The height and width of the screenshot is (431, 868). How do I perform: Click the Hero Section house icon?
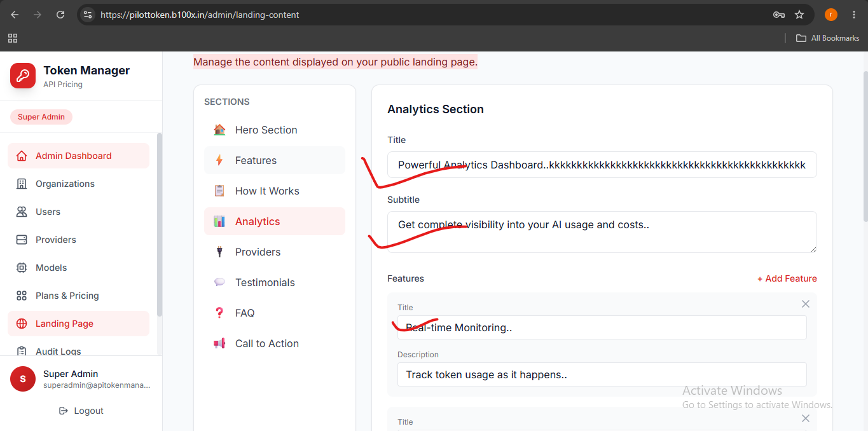[x=219, y=130]
